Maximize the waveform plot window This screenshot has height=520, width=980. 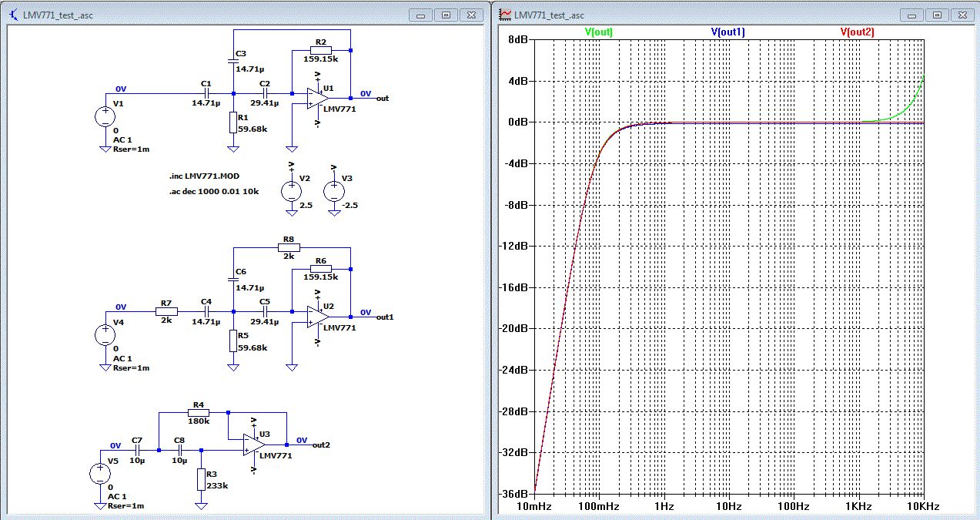[937, 15]
